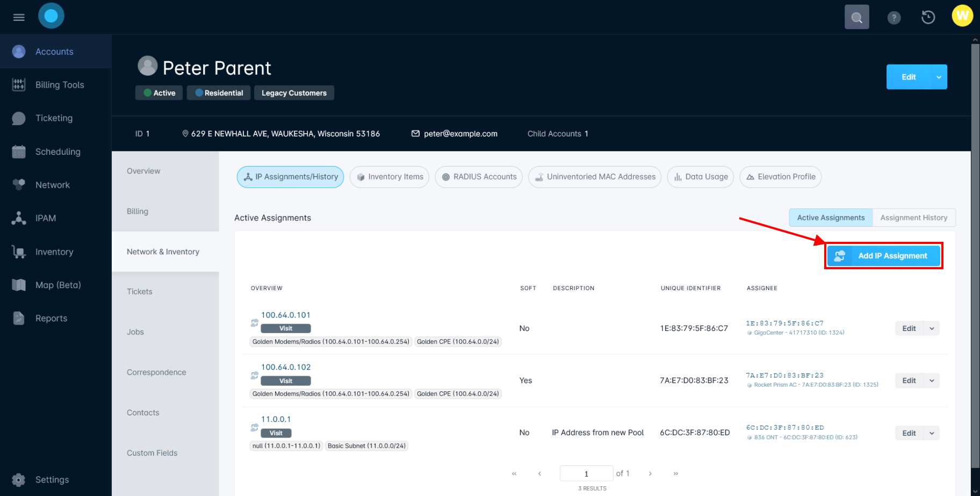The height and width of the screenshot is (496, 980).
Task: Open the 100.64.0.102 IP address link
Action: [x=286, y=366]
